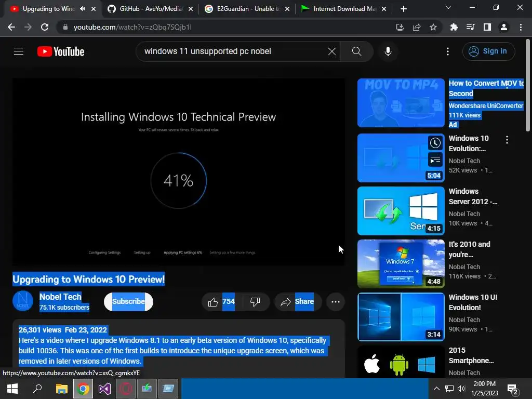Click the video player area
This screenshot has height=399, width=532.
[x=179, y=172]
